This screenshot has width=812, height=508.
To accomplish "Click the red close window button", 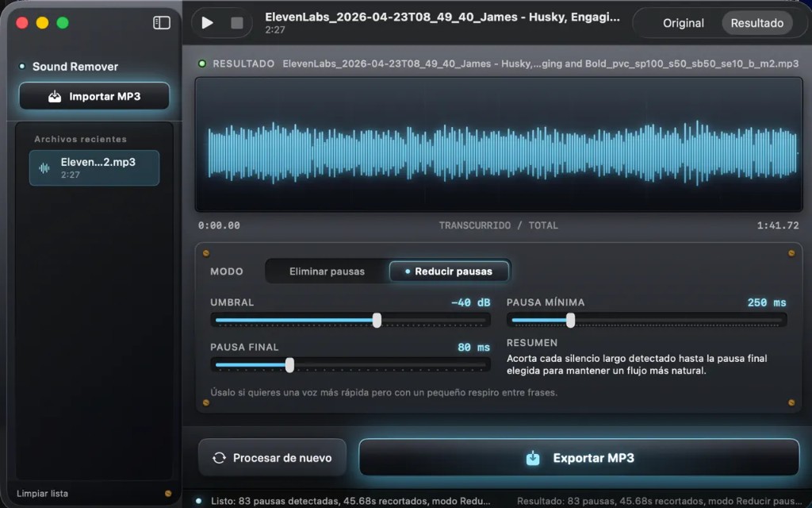I will tap(22, 23).
